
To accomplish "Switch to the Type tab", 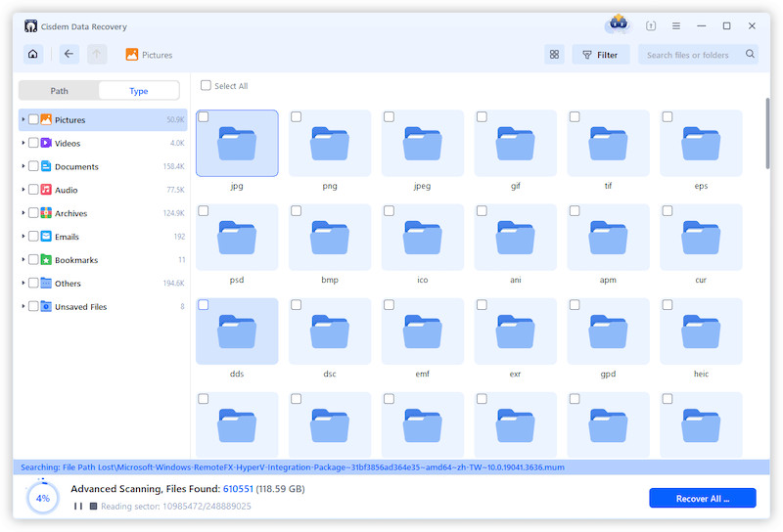I will (139, 91).
